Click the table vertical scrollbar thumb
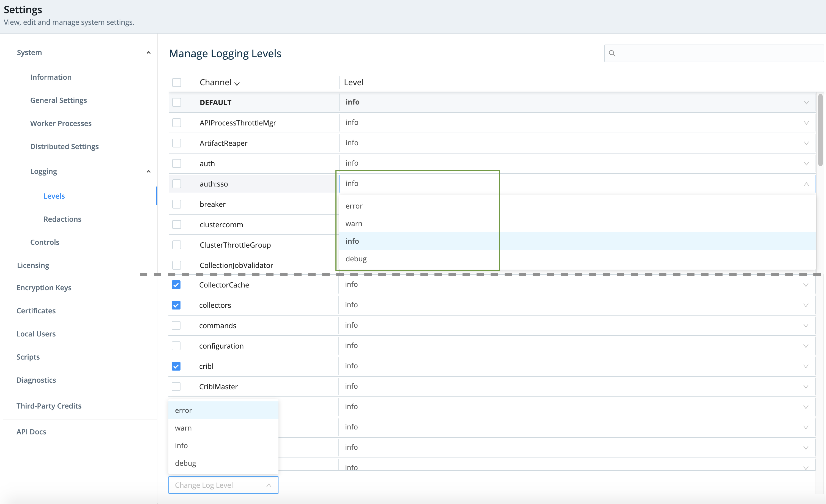The image size is (826, 504). (x=820, y=130)
